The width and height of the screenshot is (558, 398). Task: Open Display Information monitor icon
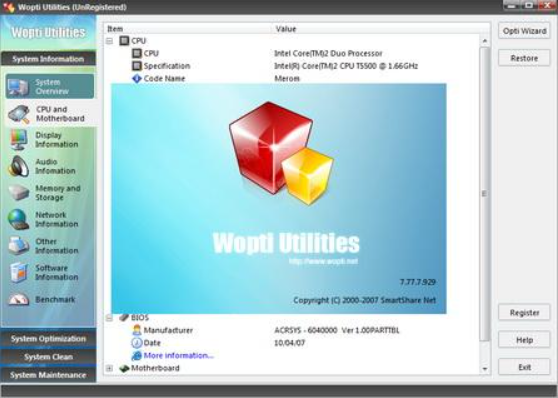tap(19, 140)
